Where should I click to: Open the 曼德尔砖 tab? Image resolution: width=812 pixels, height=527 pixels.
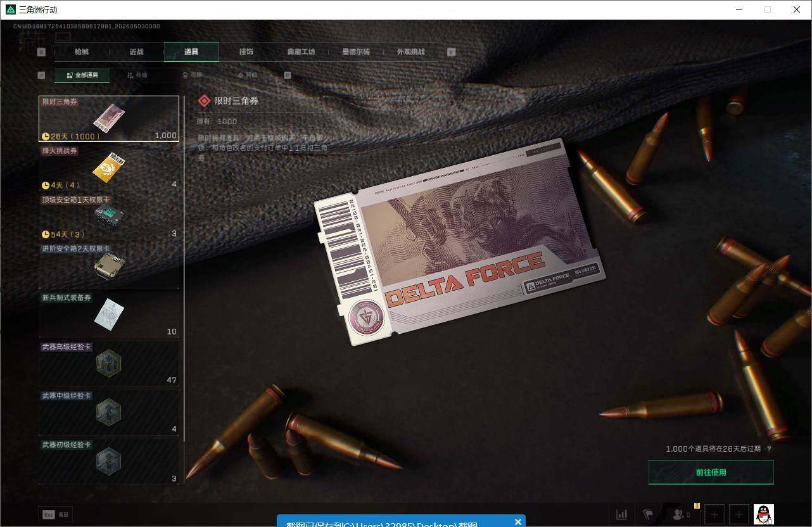coord(356,52)
